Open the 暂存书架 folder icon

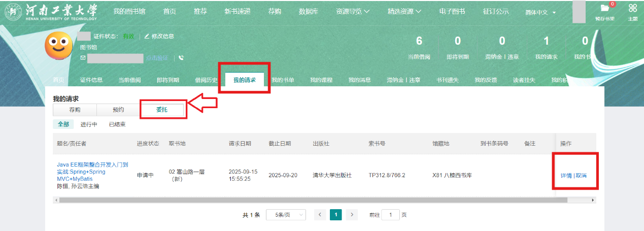tap(604, 9)
